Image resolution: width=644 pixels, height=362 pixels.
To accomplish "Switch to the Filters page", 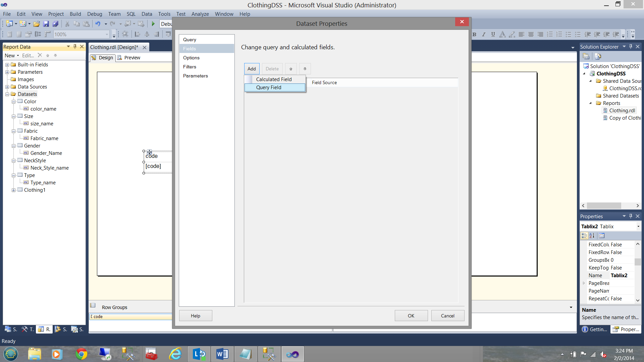I will click(x=190, y=67).
